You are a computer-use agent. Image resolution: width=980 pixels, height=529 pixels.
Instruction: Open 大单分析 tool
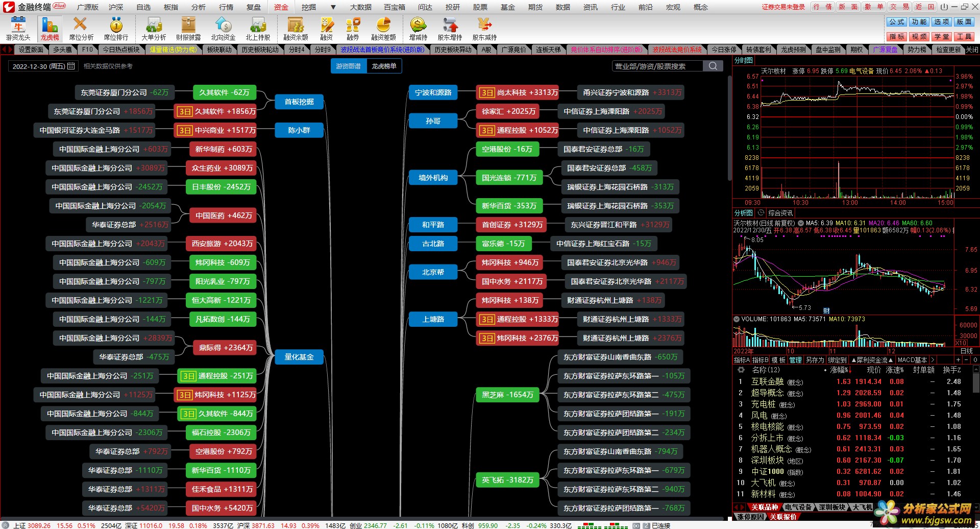coord(154,29)
